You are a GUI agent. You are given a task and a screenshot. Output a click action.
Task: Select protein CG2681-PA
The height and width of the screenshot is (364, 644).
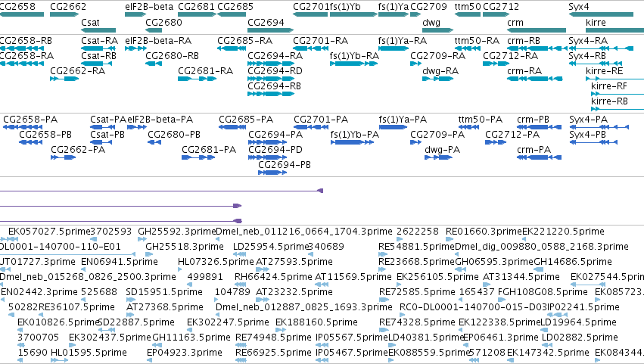click(x=198, y=157)
